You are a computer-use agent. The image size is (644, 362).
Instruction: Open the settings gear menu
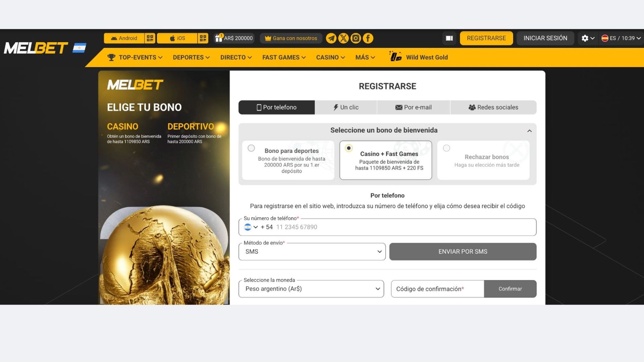coord(588,38)
